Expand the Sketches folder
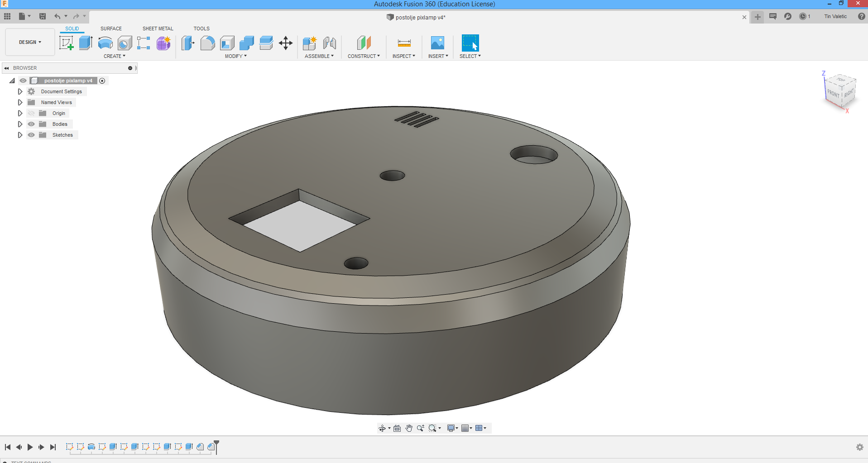This screenshot has height=463, width=868. (20, 135)
